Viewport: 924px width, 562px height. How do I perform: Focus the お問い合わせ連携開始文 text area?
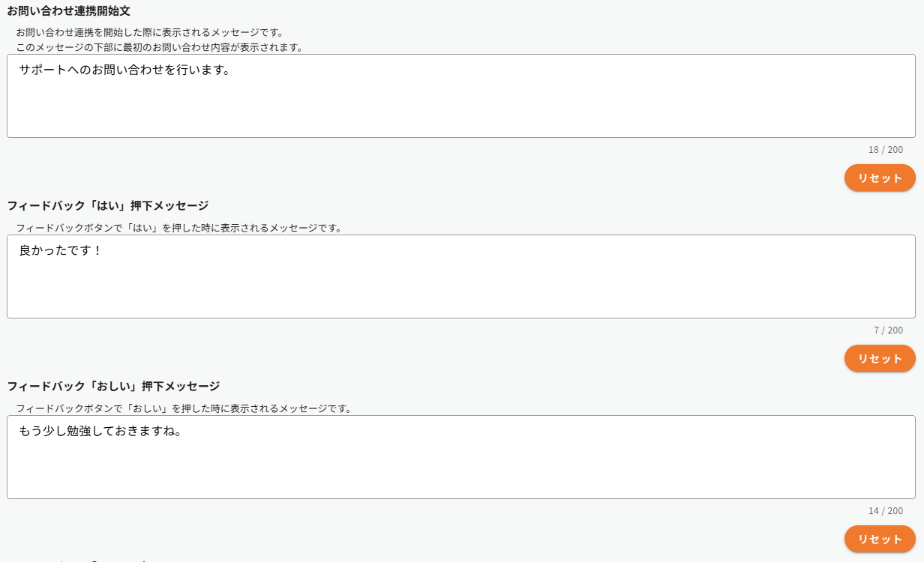(460, 105)
